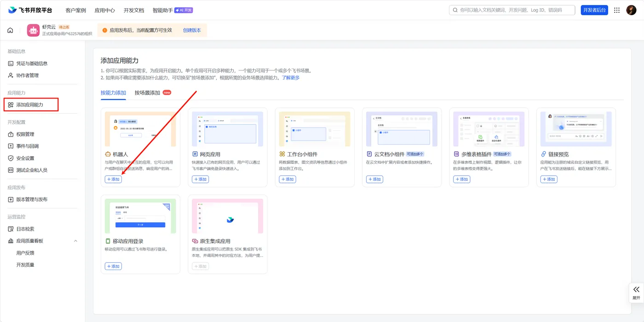Open the 链接预览 preview thumbnail

[x=576, y=129]
